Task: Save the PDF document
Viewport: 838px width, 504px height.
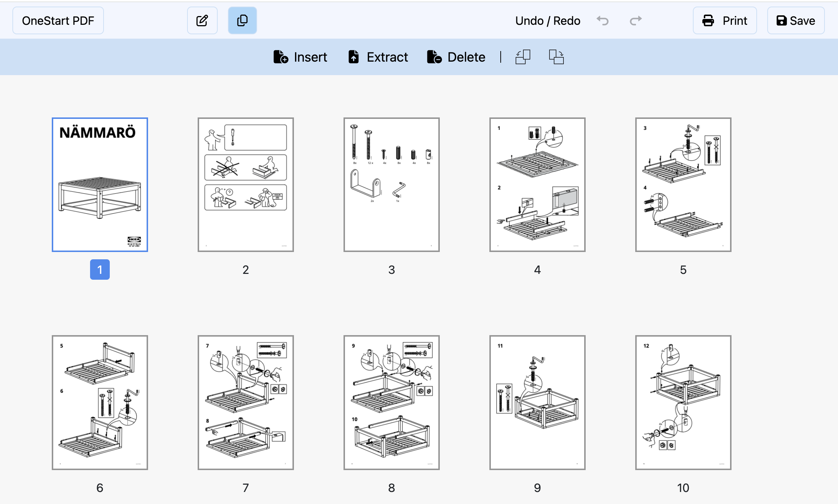Action: click(x=796, y=20)
